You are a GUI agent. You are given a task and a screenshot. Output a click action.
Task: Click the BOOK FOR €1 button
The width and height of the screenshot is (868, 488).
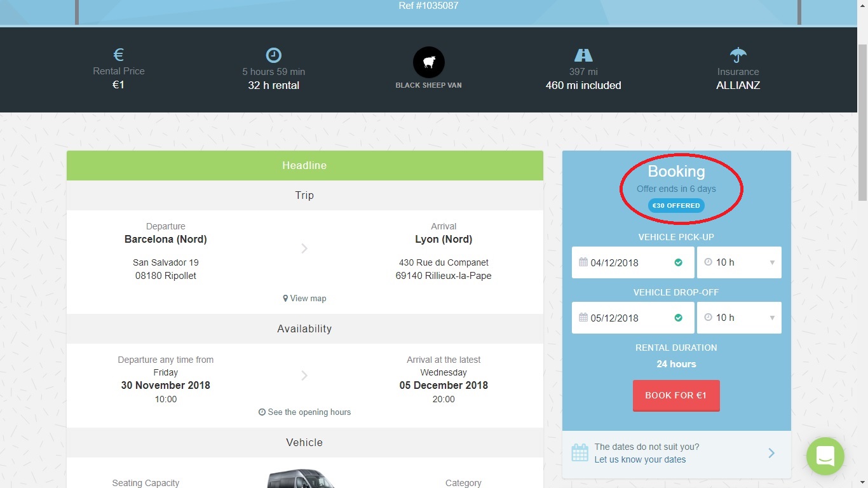(676, 395)
